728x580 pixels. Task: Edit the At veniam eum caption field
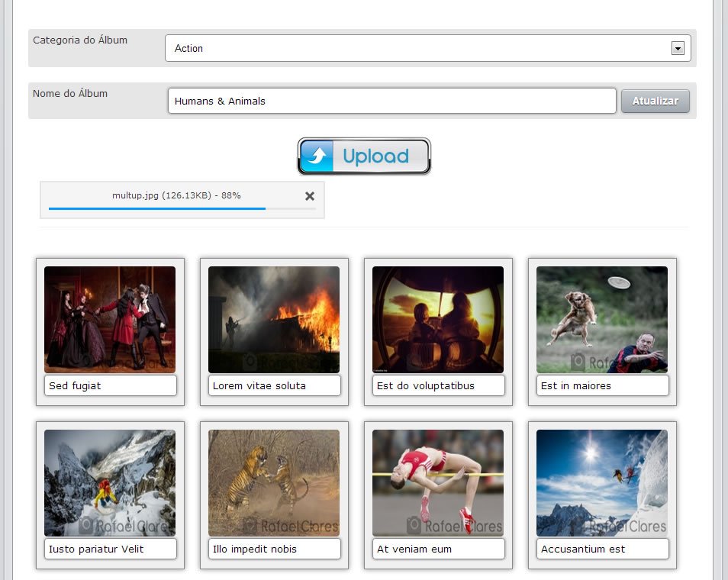[x=438, y=549]
